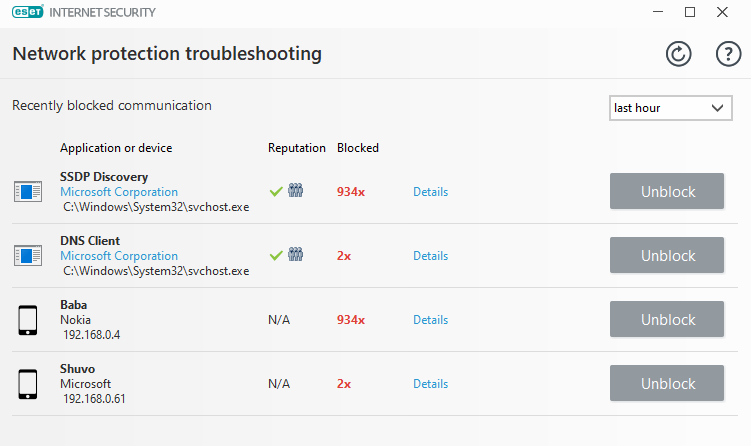The width and height of the screenshot is (751, 446).
Task: Maximize the ESET window
Action: pyautogui.click(x=689, y=12)
